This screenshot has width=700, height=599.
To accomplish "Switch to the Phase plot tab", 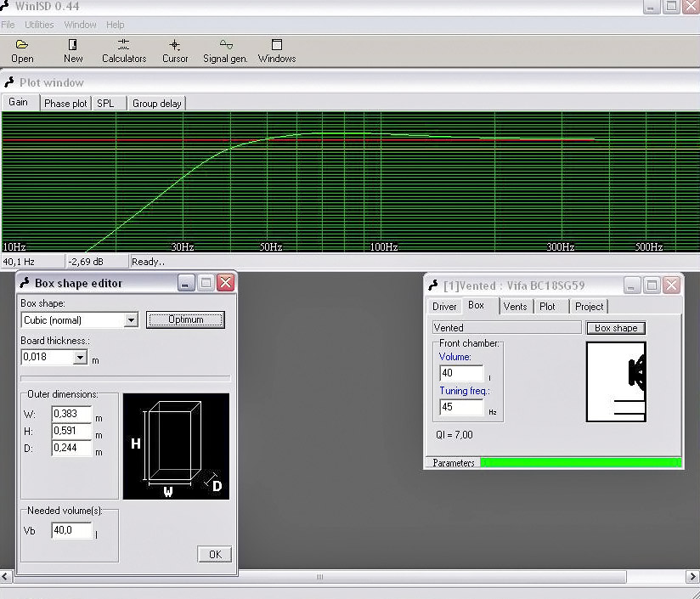I will [65, 104].
